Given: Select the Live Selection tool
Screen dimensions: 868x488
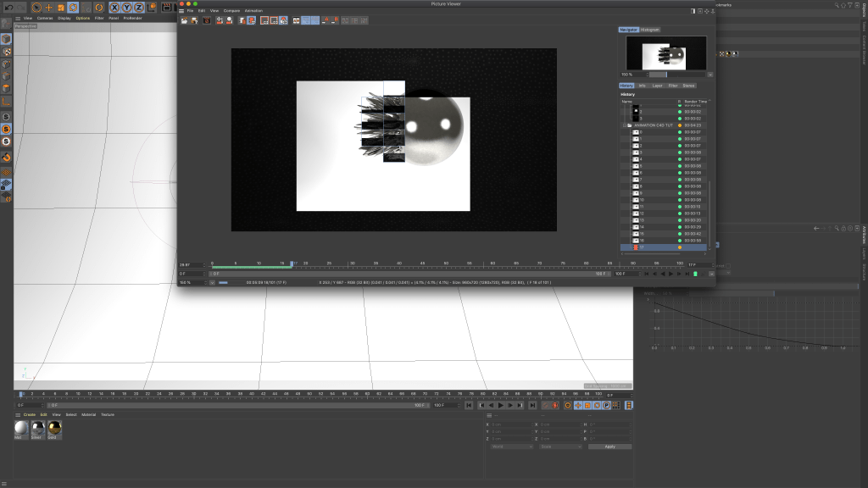Looking at the screenshot, I should tap(36, 7).
